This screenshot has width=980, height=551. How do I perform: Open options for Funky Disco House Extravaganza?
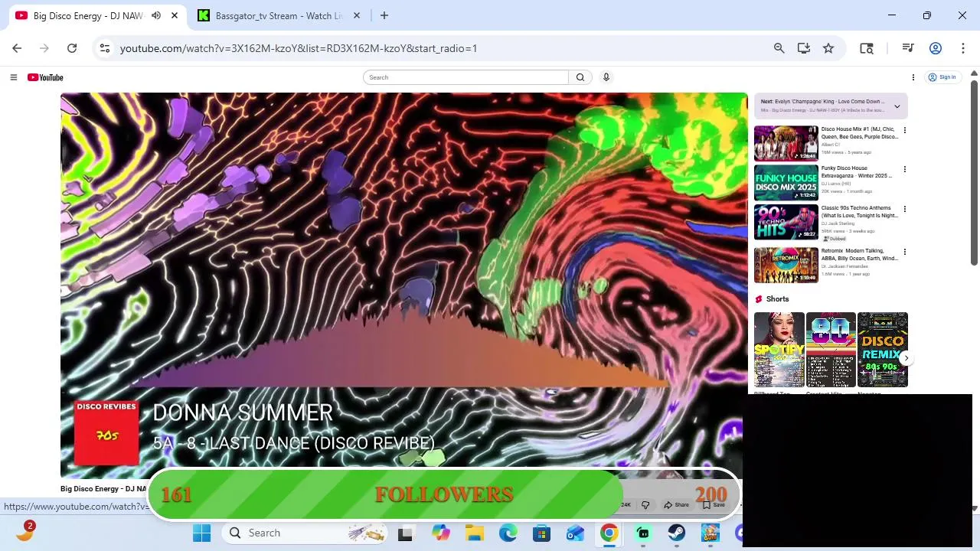coord(904,169)
